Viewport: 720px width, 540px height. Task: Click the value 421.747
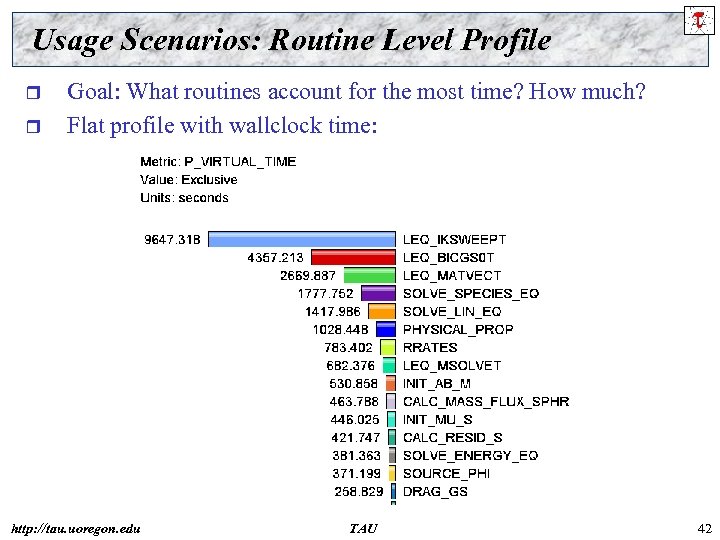click(355, 438)
